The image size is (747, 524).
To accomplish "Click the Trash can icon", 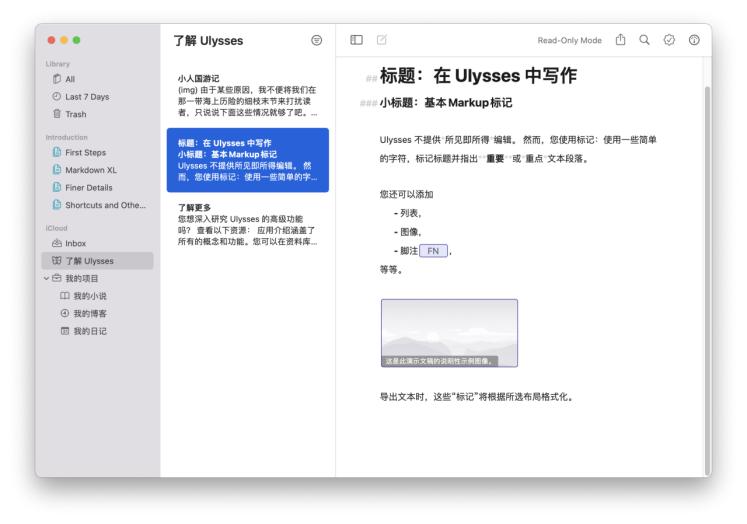I will click(x=57, y=114).
